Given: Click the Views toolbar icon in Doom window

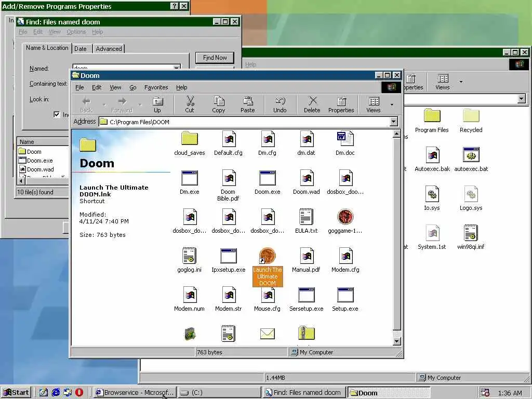Looking at the screenshot, I should [x=374, y=104].
